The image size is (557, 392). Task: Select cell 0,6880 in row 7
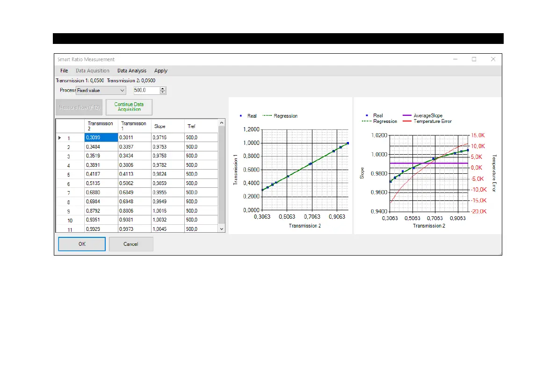pos(101,192)
